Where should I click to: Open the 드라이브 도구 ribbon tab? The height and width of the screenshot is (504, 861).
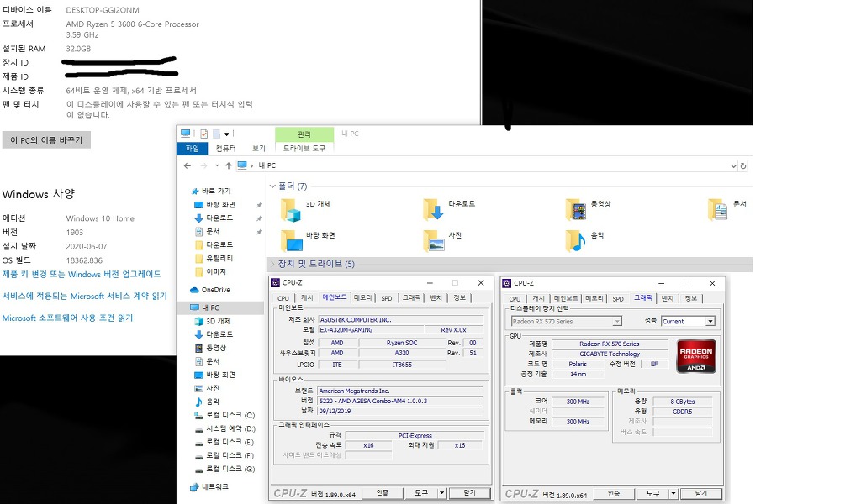coord(304,148)
